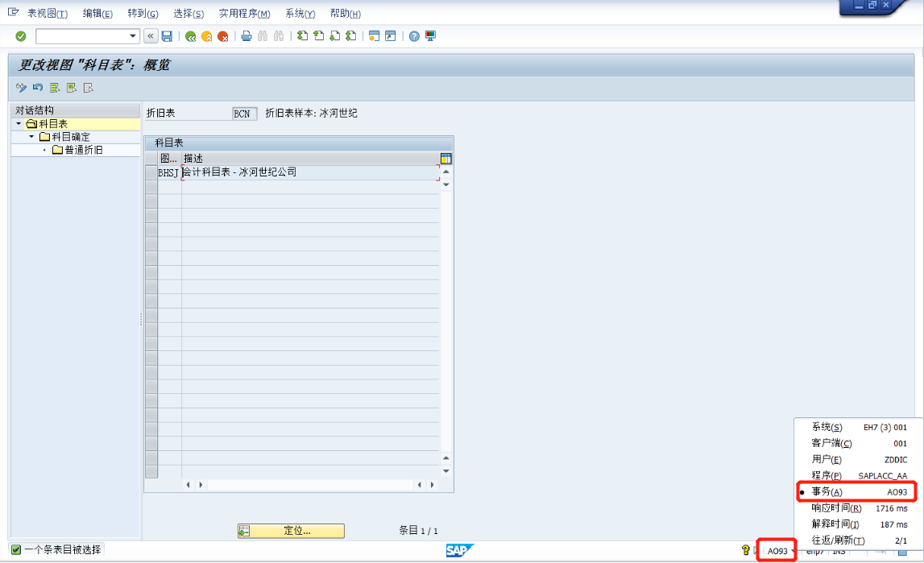Open help question mark icon
This screenshot has height=563, width=924.
(414, 36)
